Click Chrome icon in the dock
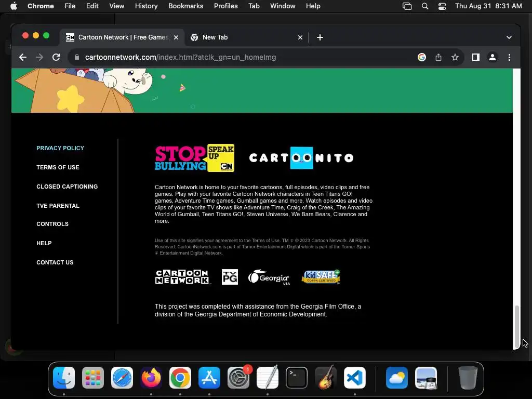 (180, 377)
